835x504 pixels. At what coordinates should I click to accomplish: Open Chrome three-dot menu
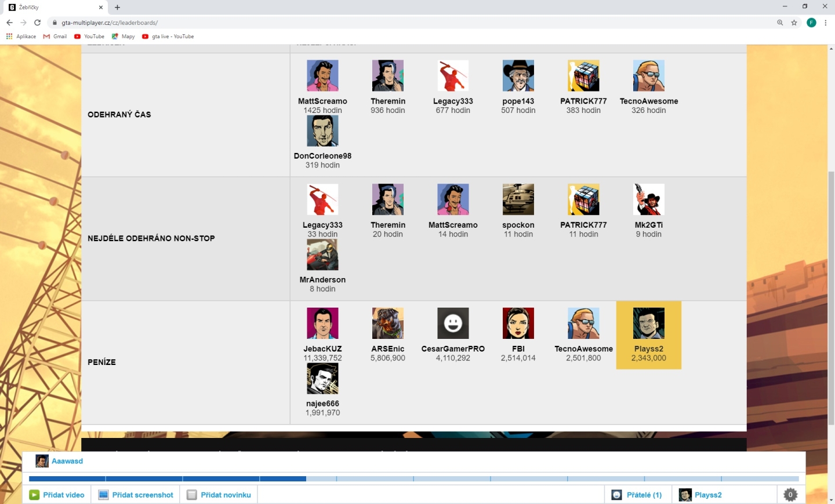826,23
